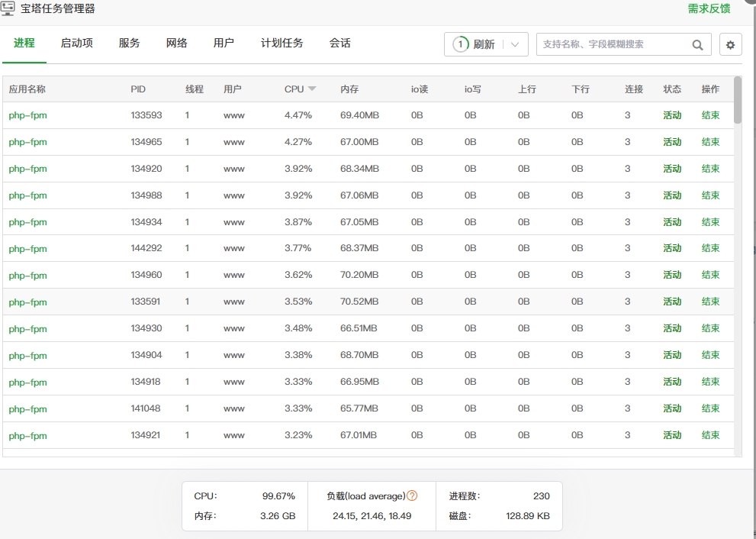This screenshot has height=539, width=756.
Task: Open php-fpm process with PID 133591
Action: (x=28, y=302)
